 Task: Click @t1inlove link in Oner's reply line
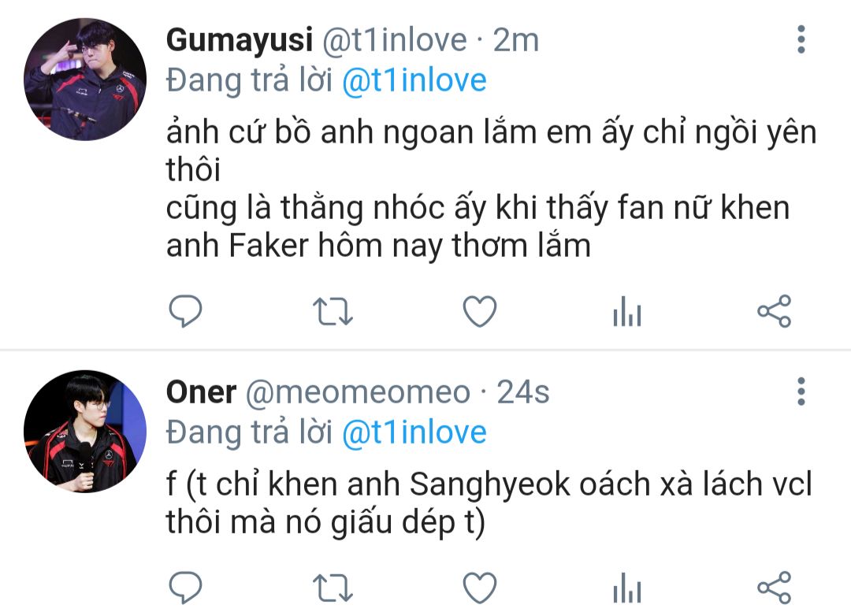tap(414, 432)
